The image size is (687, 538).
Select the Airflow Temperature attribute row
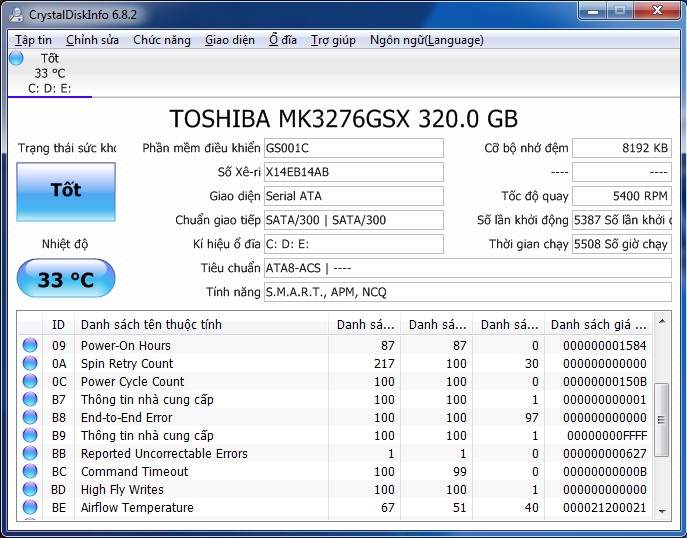tap(335, 507)
